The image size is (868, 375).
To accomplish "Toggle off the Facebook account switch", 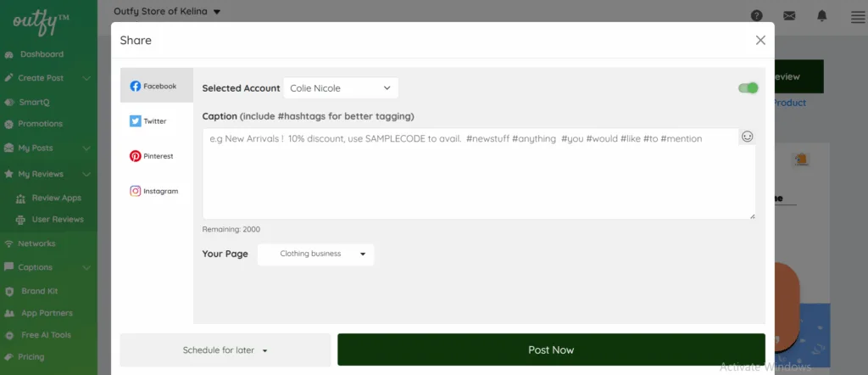I will 748,88.
